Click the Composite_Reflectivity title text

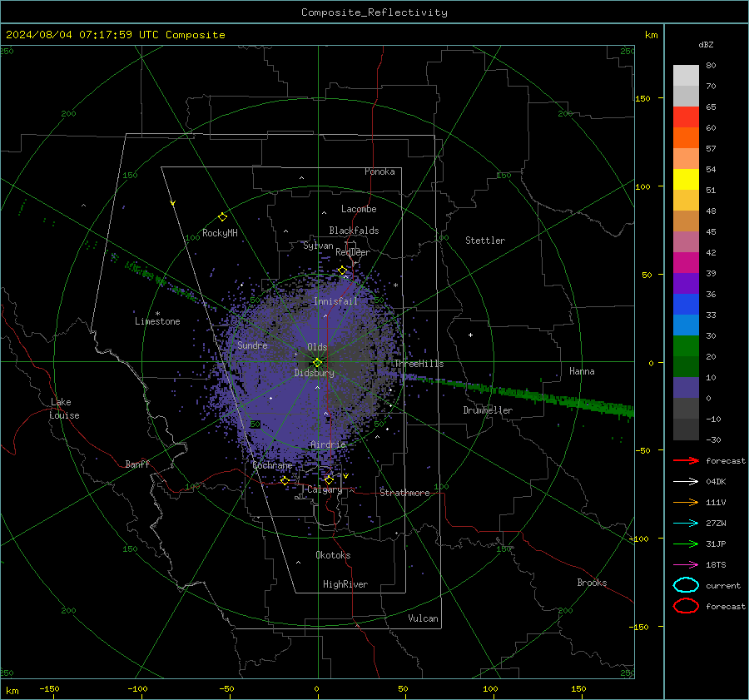[374, 12]
